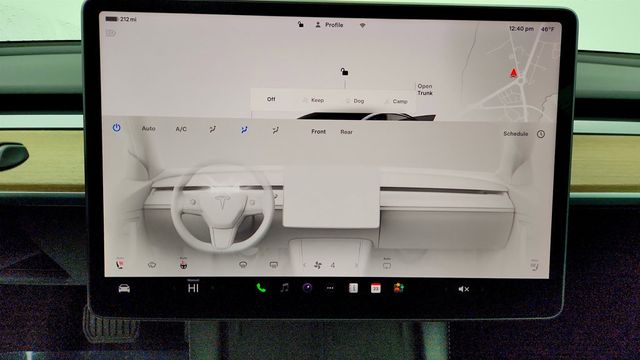This screenshot has width=640, height=360.
Task: Open the Manual book icon
Action: [353, 288]
